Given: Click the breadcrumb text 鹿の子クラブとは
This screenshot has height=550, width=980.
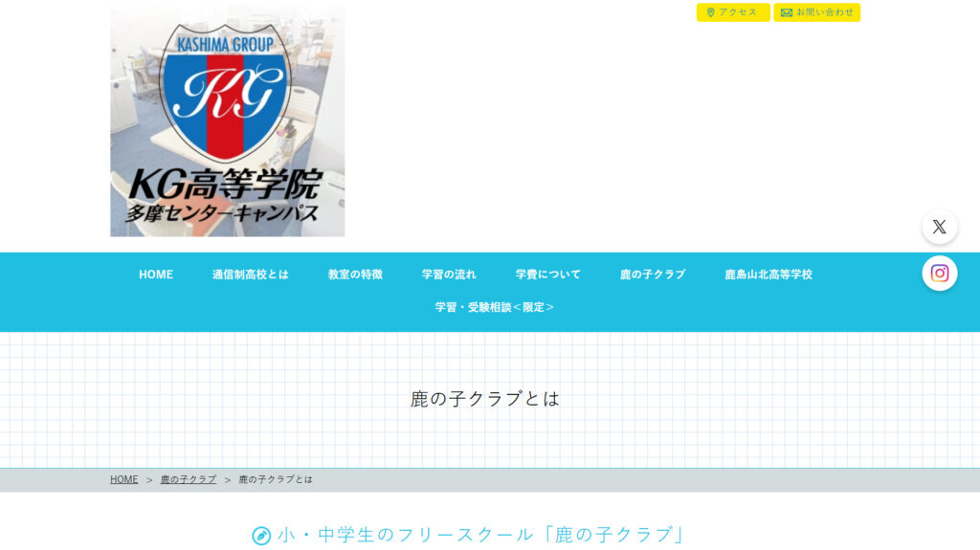Looking at the screenshot, I should [276, 479].
